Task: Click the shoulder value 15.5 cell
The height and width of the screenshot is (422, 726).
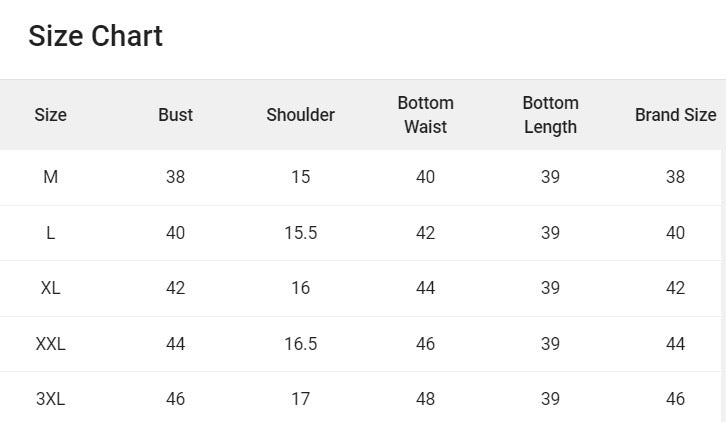Action: tap(300, 233)
